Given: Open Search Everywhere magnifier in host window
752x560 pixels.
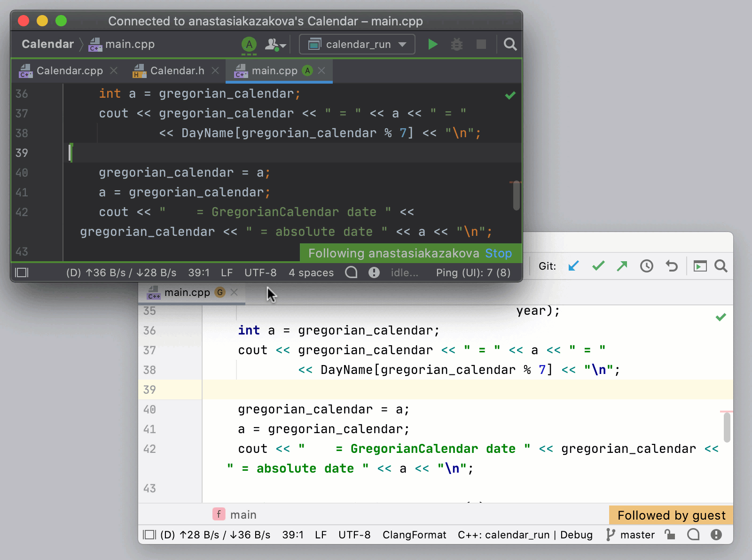Looking at the screenshot, I should tap(721, 266).
